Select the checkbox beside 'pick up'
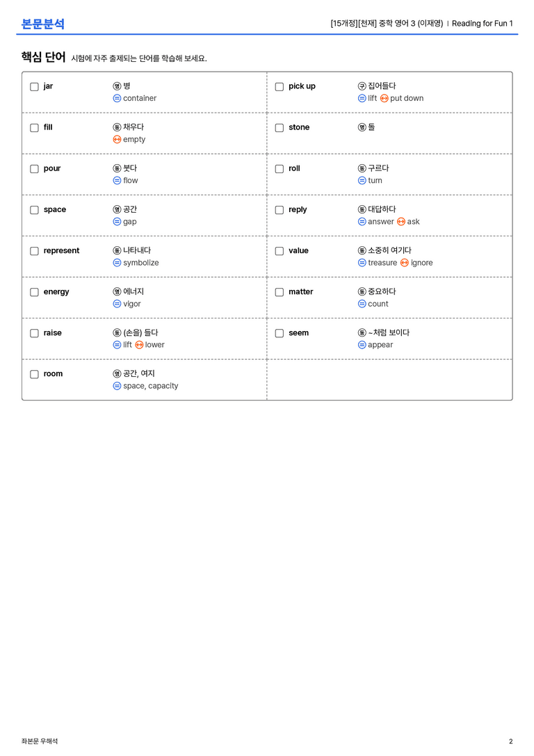This screenshot has height=756, width=534. pos(279,87)
